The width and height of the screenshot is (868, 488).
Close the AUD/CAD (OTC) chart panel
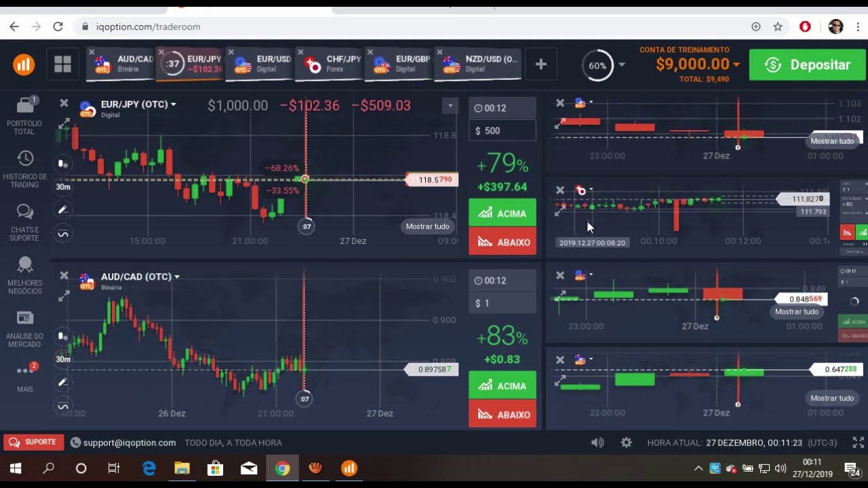64,275
